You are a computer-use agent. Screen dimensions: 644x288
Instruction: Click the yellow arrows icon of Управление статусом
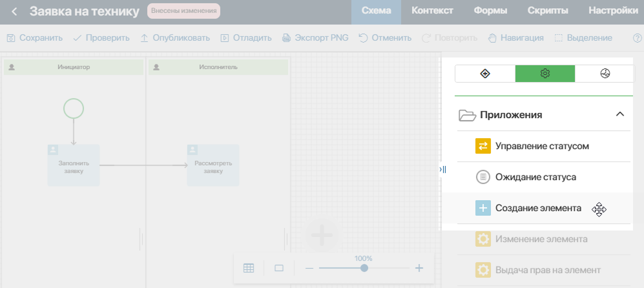483,146
